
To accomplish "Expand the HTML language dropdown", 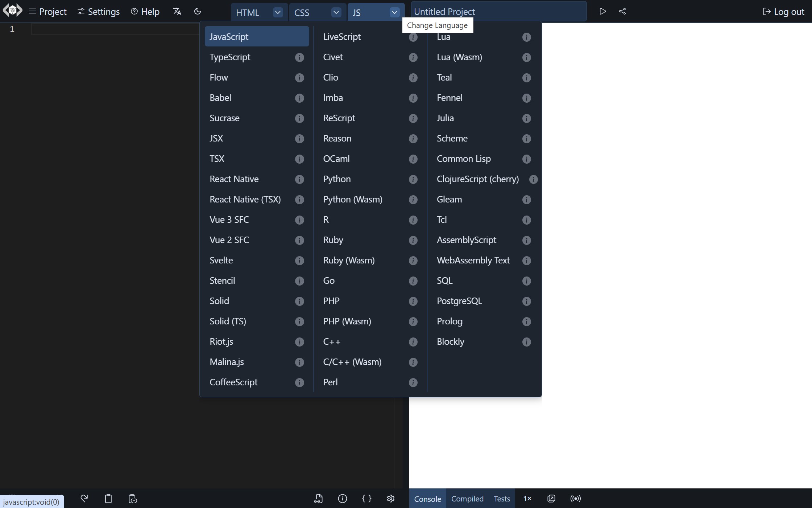I will (277, 11).
